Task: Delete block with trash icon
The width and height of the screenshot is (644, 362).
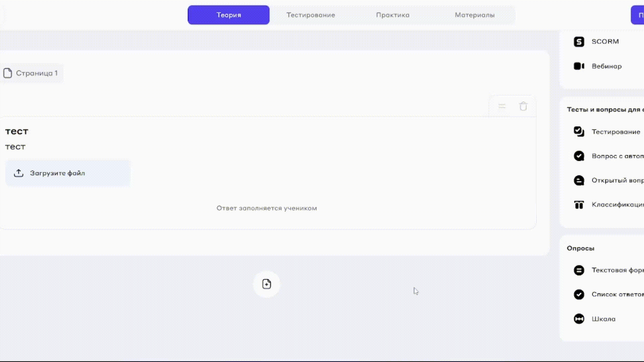Action: tap(523, 107)
